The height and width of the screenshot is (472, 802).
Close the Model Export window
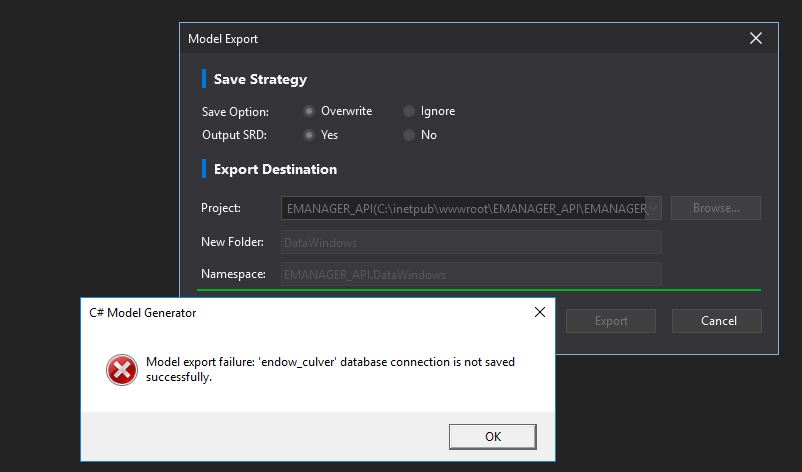tap(756, 39)
